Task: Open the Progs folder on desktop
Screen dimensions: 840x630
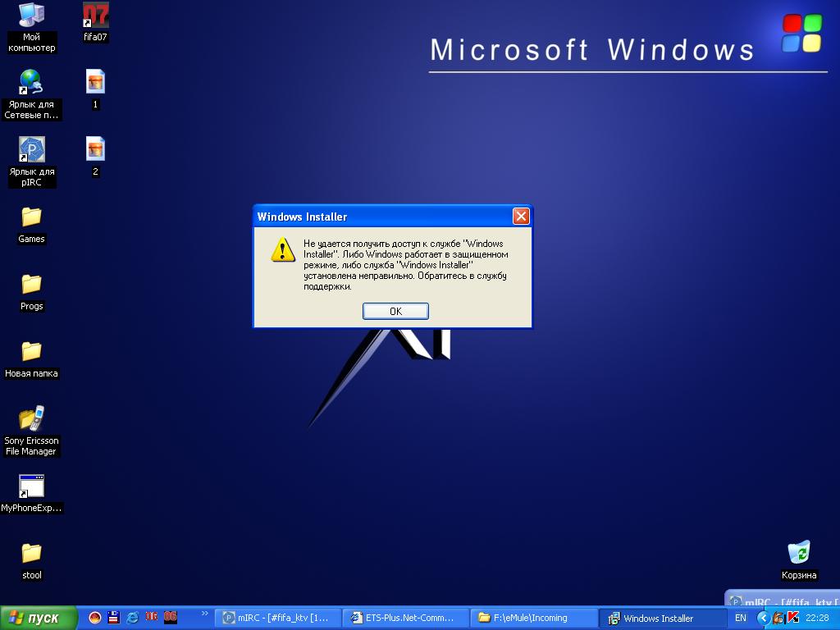Action: pyautogui.click(x=31, y=285)
